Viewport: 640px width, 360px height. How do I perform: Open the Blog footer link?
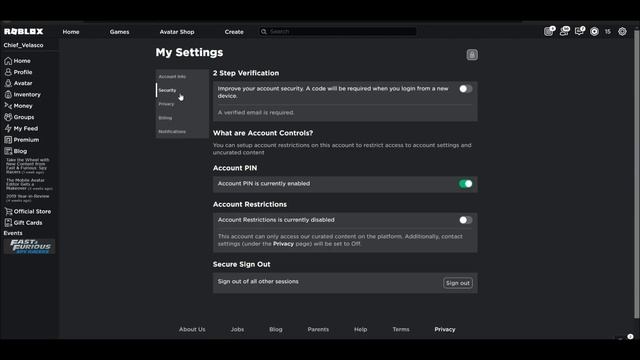click(276, 329)
